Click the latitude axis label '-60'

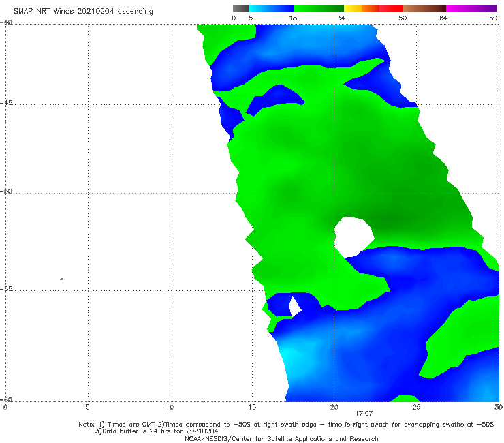(6, 400)
